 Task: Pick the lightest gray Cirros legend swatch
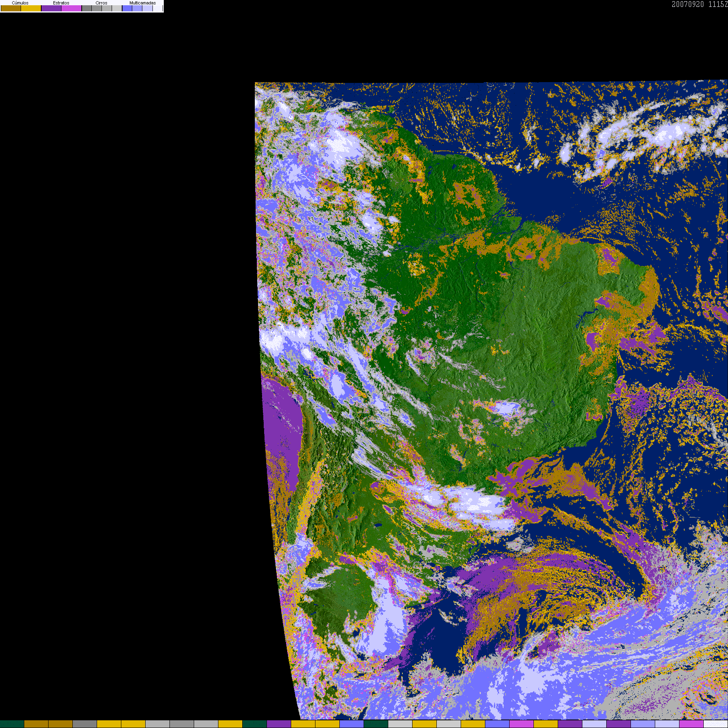pos(117,8)
